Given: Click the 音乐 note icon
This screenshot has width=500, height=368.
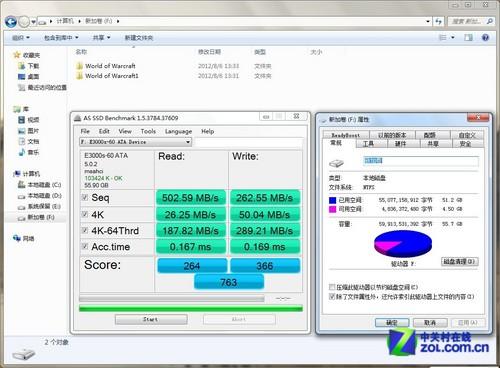Looking at the screenshot, I should tap(21, 152).
